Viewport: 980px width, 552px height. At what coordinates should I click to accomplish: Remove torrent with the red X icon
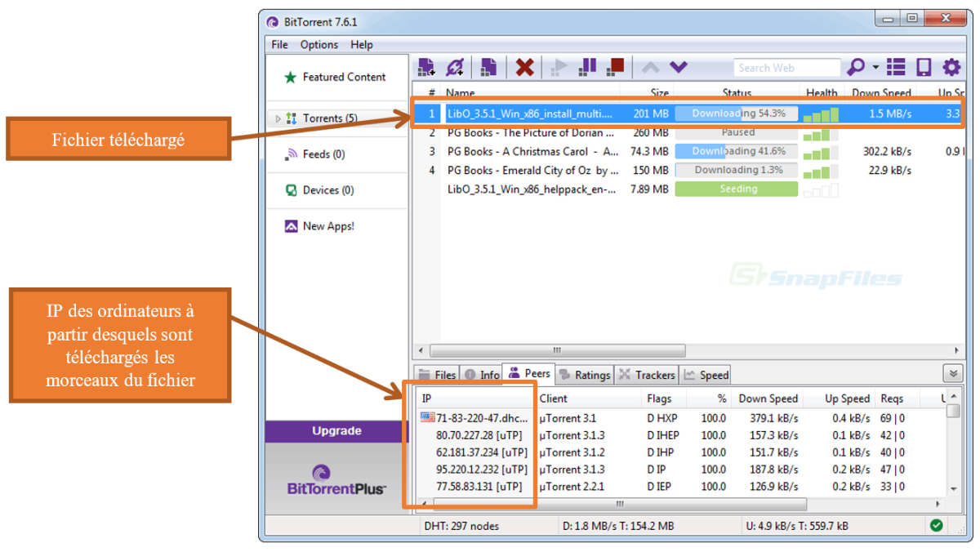point(525,68)
